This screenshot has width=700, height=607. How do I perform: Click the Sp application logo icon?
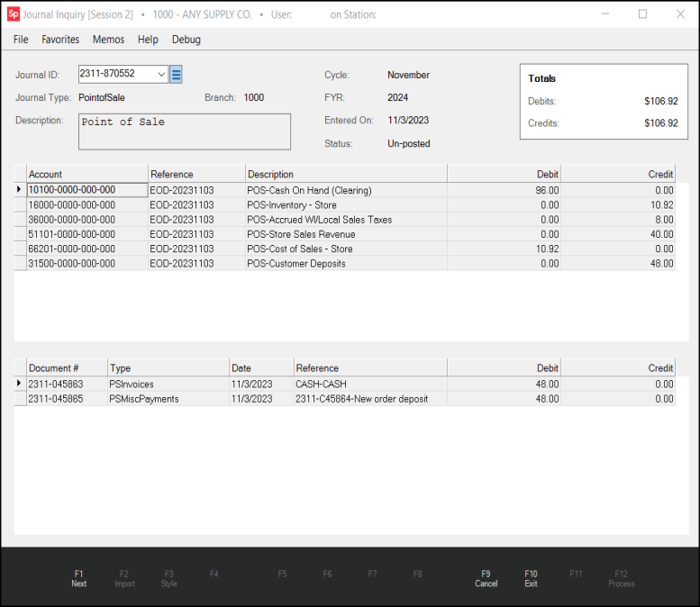click(14, 14)
